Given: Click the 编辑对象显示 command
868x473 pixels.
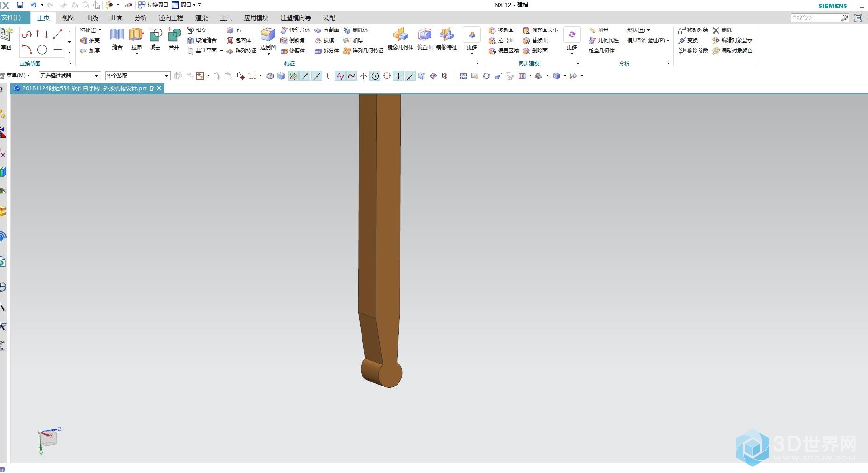Looking at the screenshot, I should [732, 40].
